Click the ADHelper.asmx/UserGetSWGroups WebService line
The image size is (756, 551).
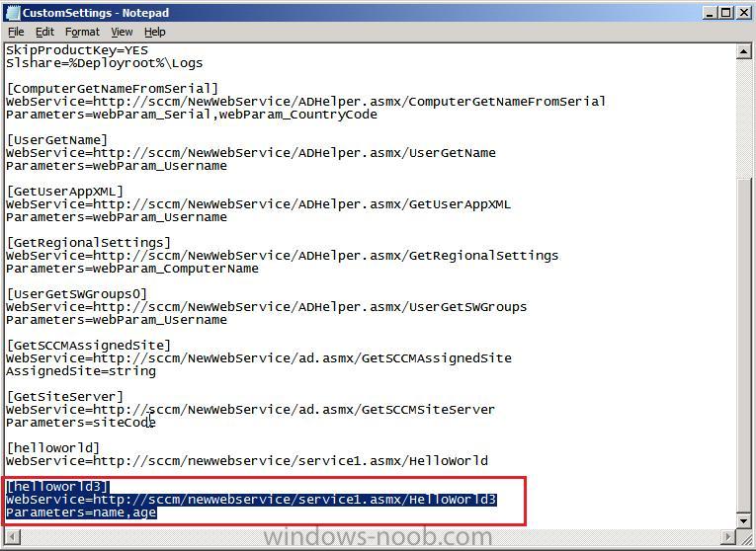(266, 307)
